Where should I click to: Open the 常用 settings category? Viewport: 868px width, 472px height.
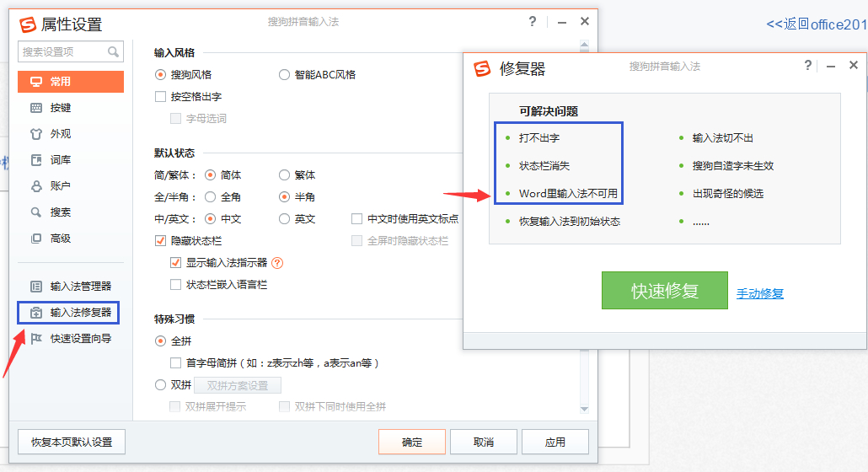(x=70, y=82)
